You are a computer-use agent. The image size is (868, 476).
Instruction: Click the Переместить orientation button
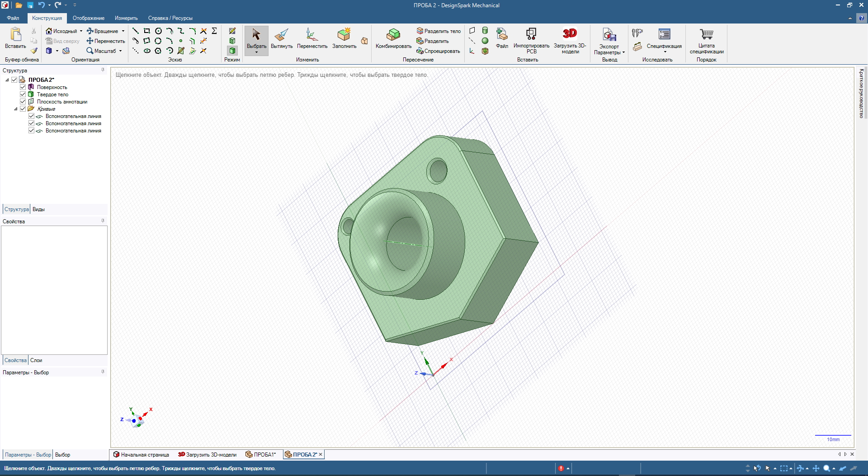coord(106,41)
